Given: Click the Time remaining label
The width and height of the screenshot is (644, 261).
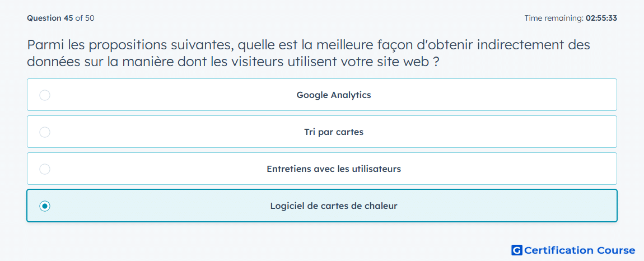Looking at the screenshot, I should pyautogui.click(x=554, y=18).
